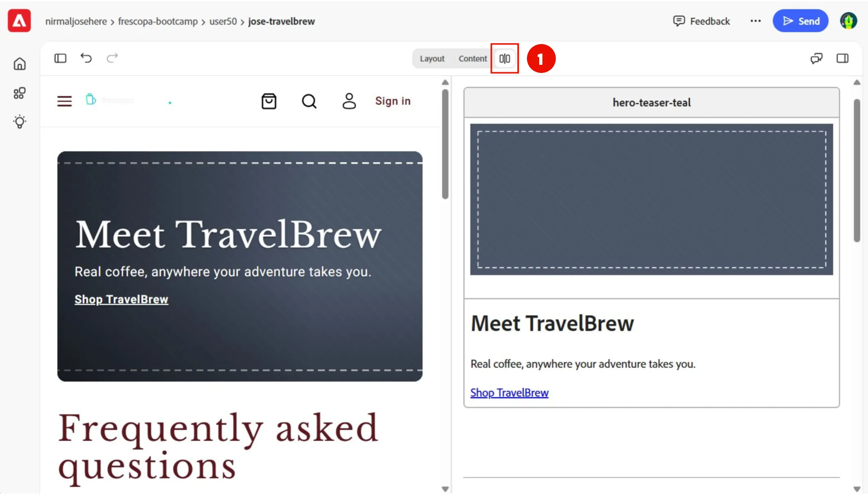This screenshot has width=868, height=503.
Task: Switch to the Content tab
Action: click(473, 59)
